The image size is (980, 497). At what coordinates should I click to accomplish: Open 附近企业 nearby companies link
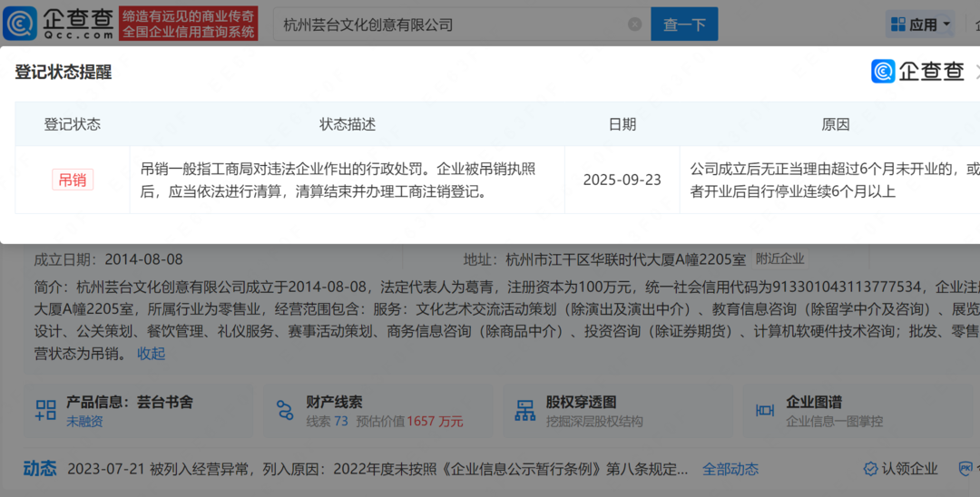tap(779, 258)
